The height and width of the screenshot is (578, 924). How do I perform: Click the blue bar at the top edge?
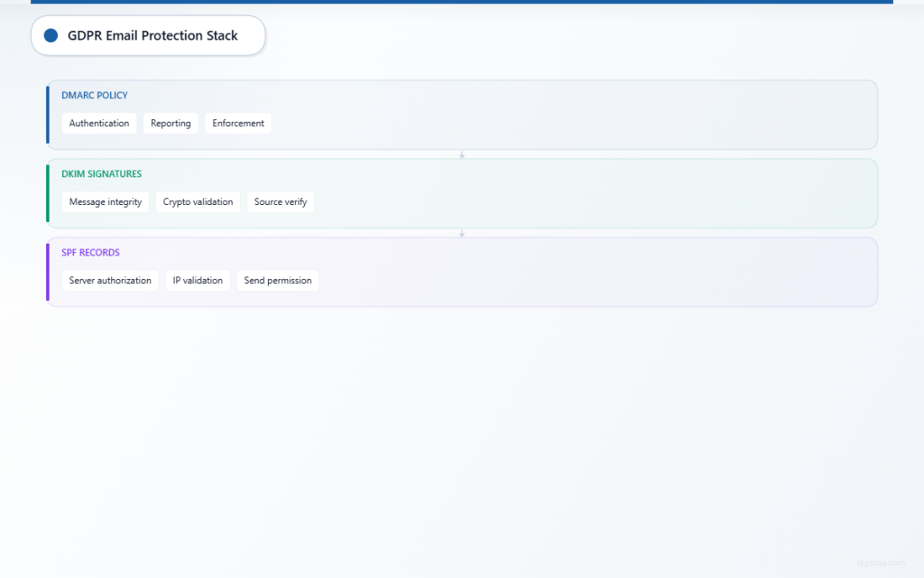click(x=462, y=2)
